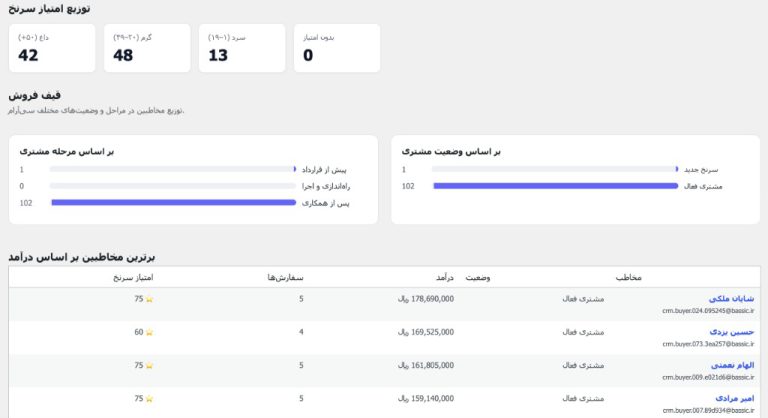Click the سرنخ جدید progress bar
The width and height of the screenshot is (768, 418).
coord(555,169)
